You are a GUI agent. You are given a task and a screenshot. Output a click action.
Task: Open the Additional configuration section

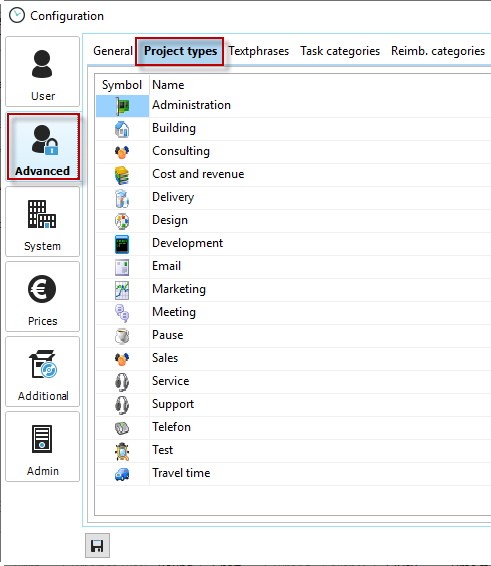(43, 372)
